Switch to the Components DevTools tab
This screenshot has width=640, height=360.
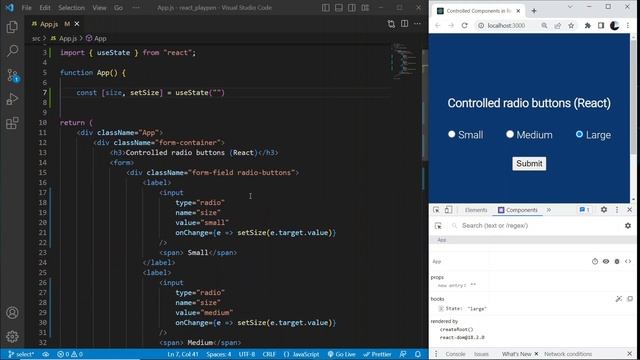pos(518,210)
